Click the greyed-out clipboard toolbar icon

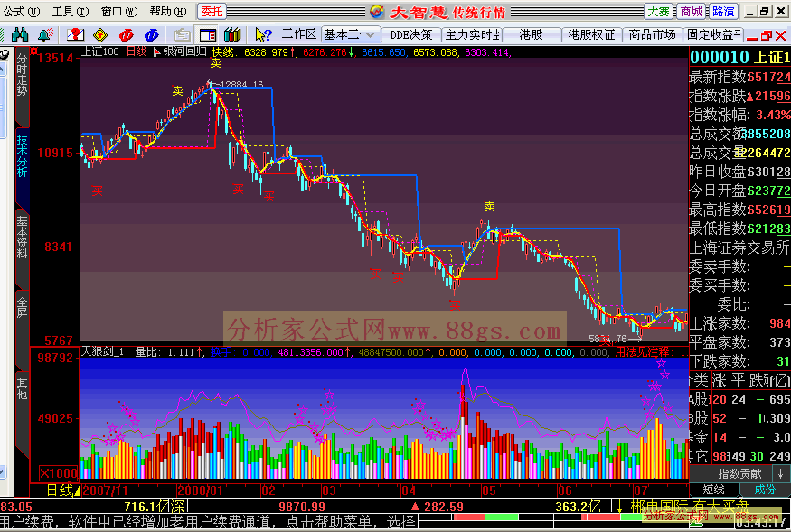[182, 35]
